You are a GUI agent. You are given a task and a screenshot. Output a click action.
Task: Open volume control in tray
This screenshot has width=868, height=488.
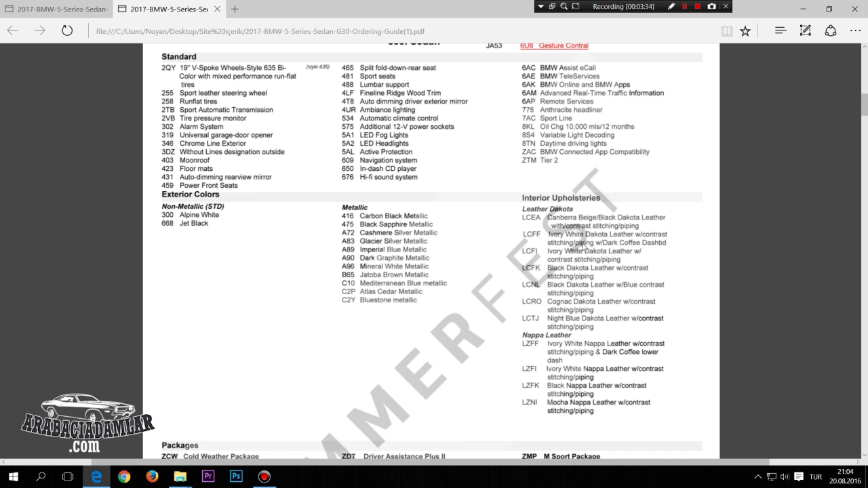pos(785,476)
